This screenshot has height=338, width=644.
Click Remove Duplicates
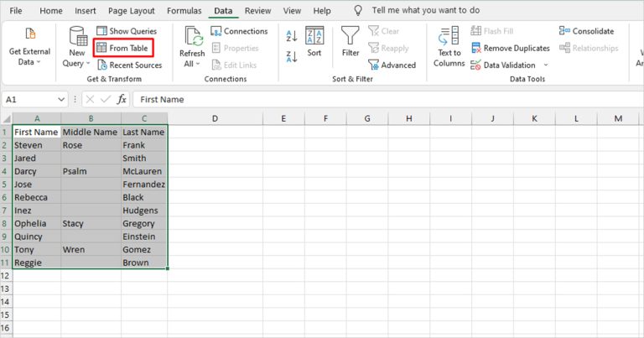click(x=511, y=48)
